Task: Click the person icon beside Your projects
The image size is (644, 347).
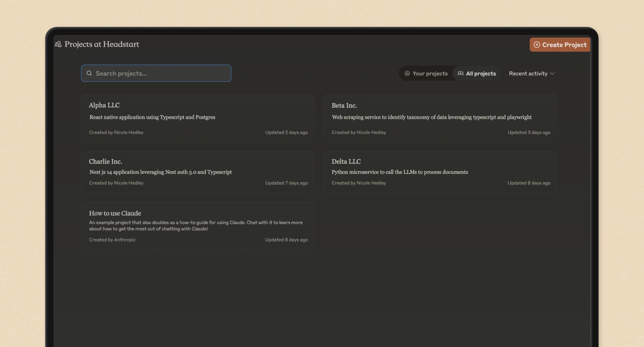Action: 407,73
